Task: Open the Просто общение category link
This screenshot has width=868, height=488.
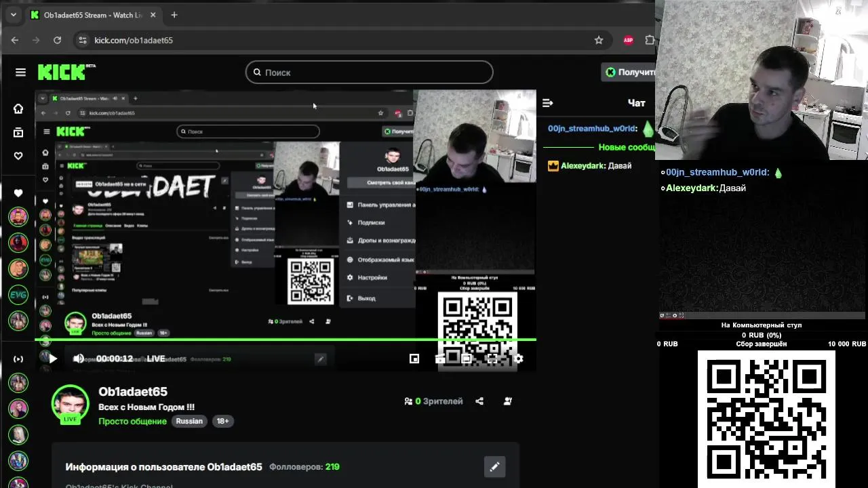Action: point(132,421)
